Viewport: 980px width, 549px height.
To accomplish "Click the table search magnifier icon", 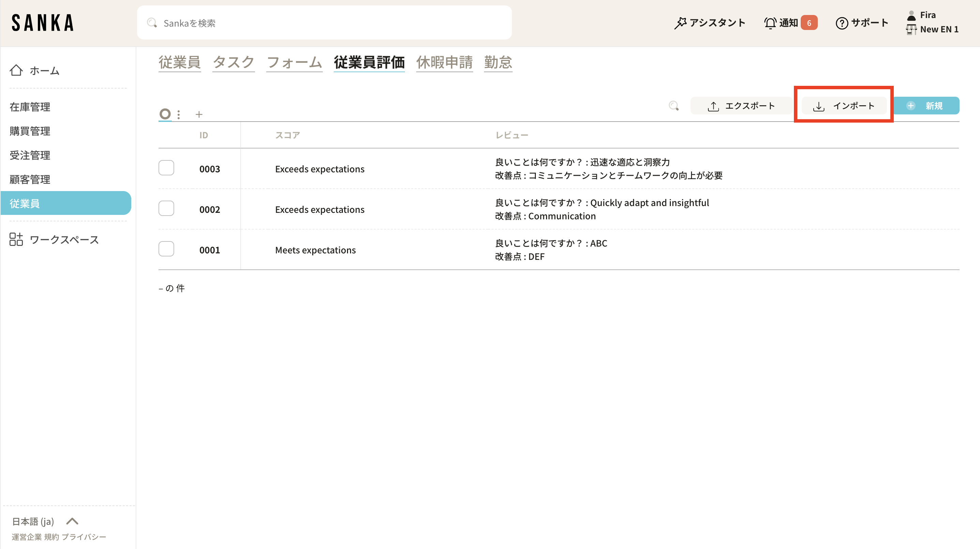I will [673, 106].
